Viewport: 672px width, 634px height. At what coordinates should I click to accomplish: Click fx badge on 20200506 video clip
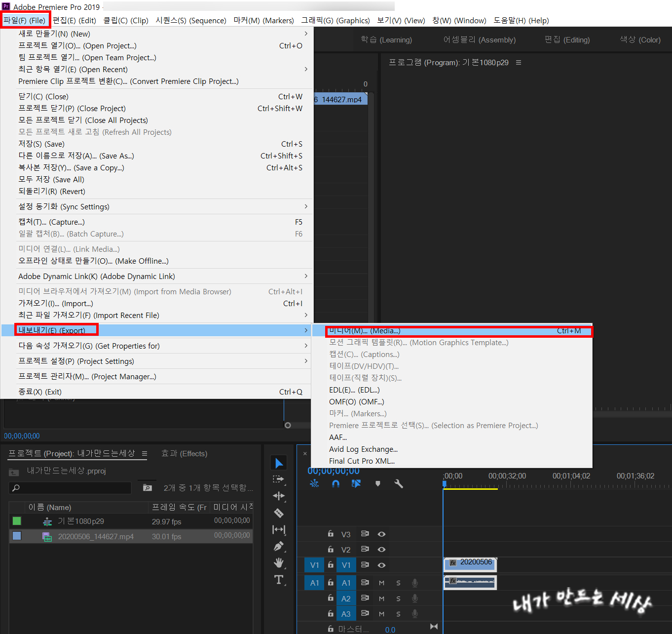tap(453, 562)
